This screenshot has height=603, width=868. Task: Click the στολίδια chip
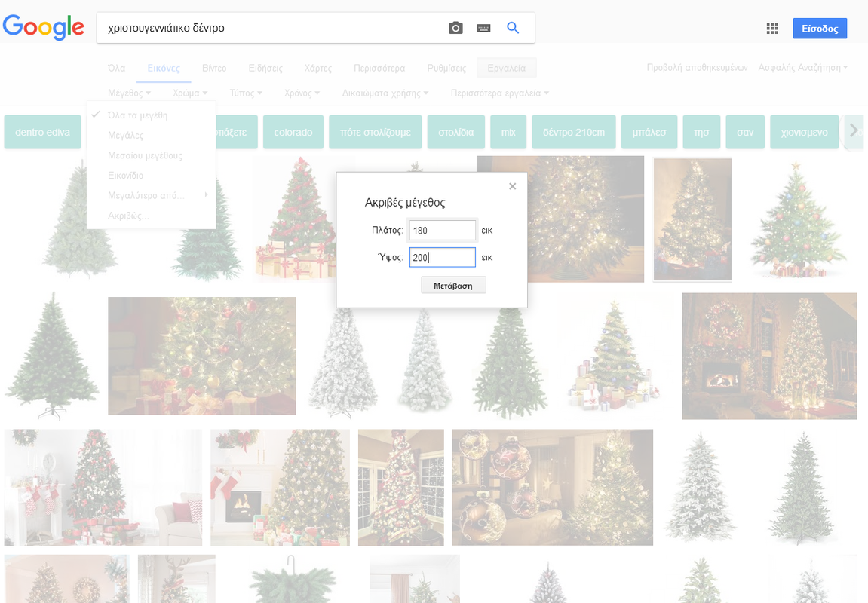click(x=456, y=132)
